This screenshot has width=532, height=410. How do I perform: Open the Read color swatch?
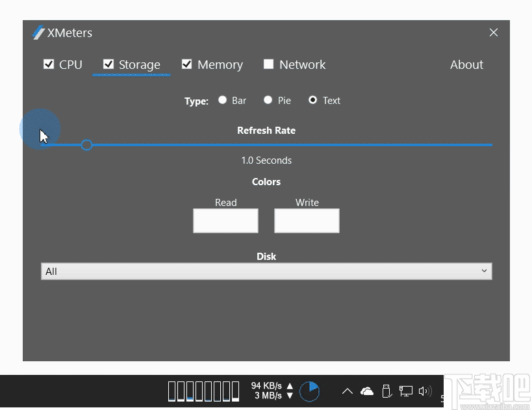click(225, 221)
